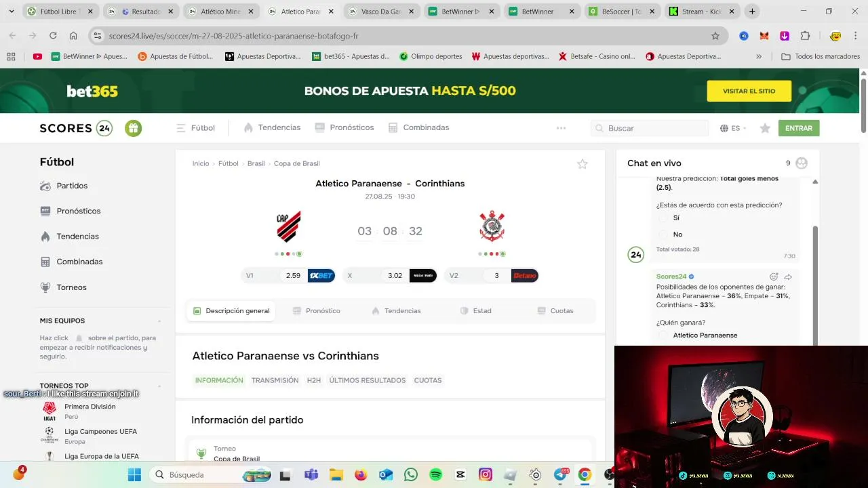This screenshot has height=488, width=868.
Task: Show more bookmarks with double chevron
Action: [x=759, y=56]
